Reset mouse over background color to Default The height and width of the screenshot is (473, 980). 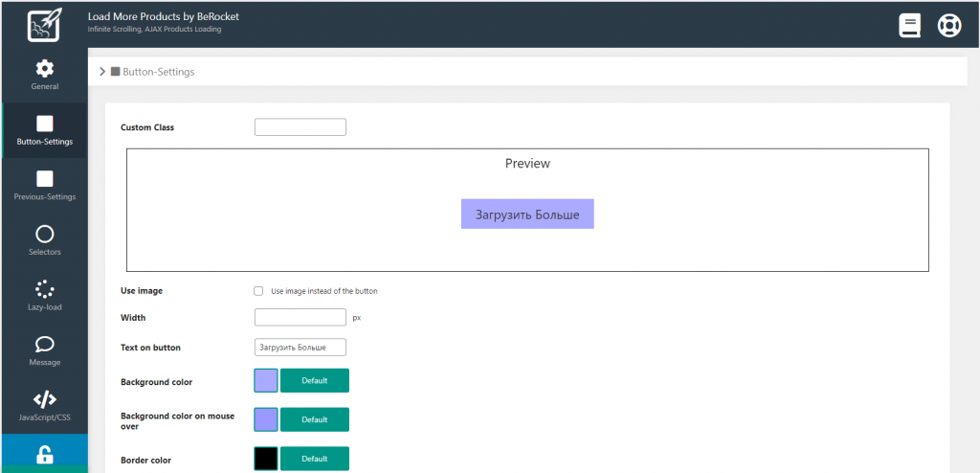314,419
